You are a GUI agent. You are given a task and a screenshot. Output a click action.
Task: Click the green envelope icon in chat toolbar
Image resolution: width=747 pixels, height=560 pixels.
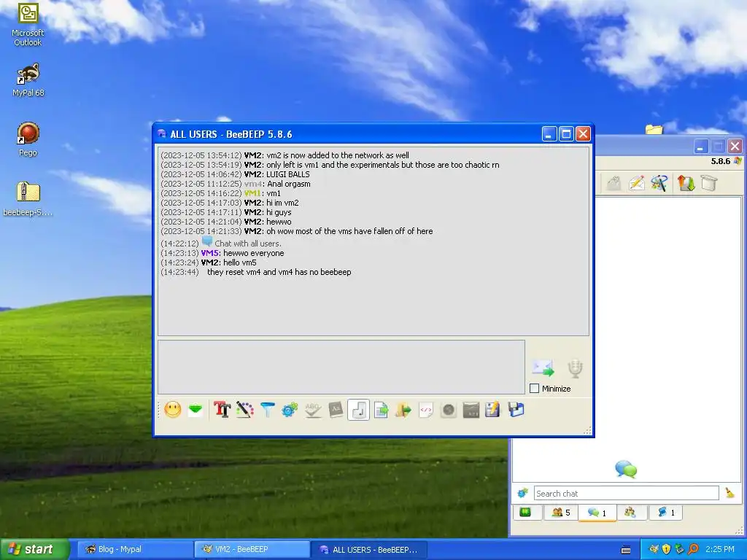pos(196,410)
